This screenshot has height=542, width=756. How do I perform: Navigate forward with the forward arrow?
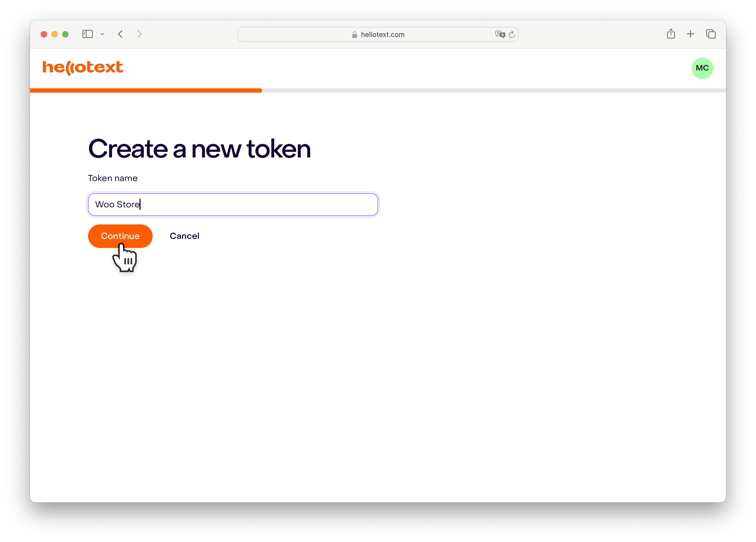(139, 34)
